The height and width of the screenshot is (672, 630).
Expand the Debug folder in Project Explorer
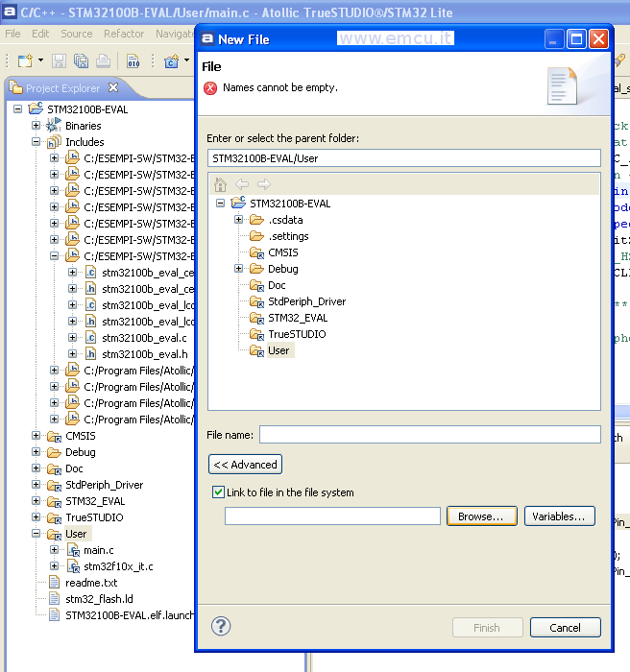(36, 452)
